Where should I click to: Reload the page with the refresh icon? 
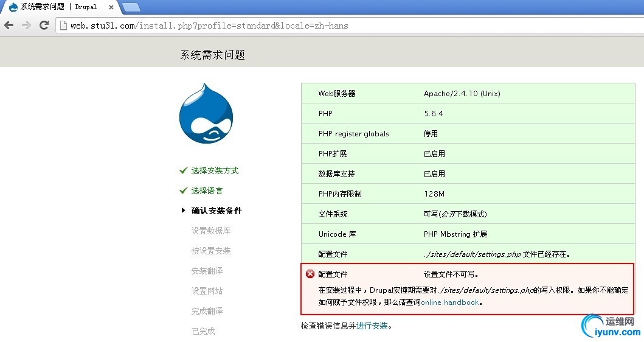44,25
